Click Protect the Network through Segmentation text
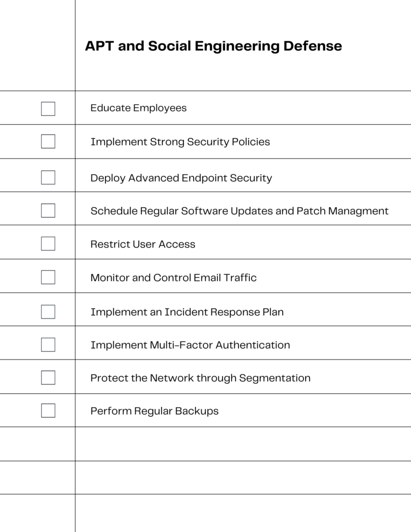The image size is (411, 532). (x=200, y=378)
